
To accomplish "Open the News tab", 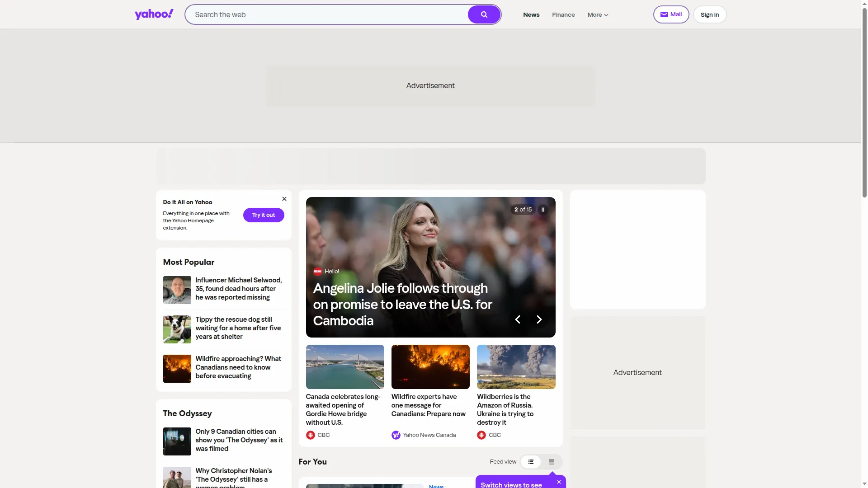I will 531,14.
